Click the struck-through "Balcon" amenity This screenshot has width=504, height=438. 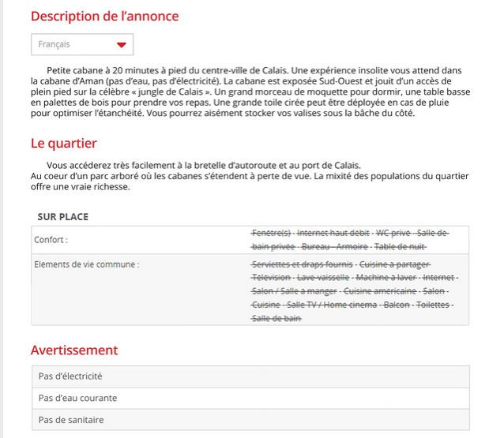coord(397,305)
